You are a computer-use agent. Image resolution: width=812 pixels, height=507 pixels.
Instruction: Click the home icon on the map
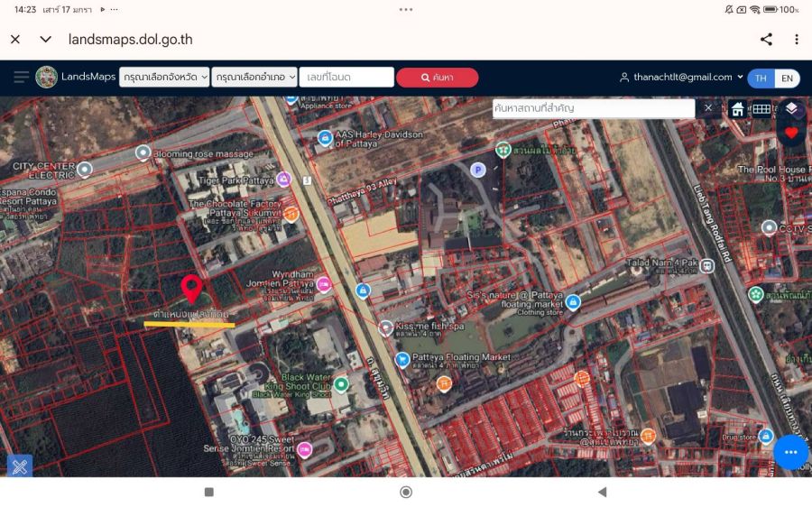point(737,109)
